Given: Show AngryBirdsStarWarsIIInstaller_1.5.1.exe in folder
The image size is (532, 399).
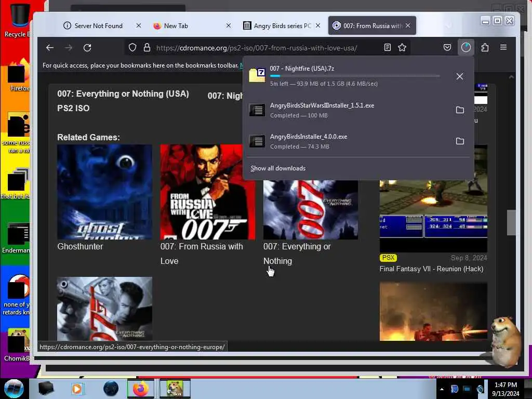Looking at the screenshot, I should tap(460, 110).
